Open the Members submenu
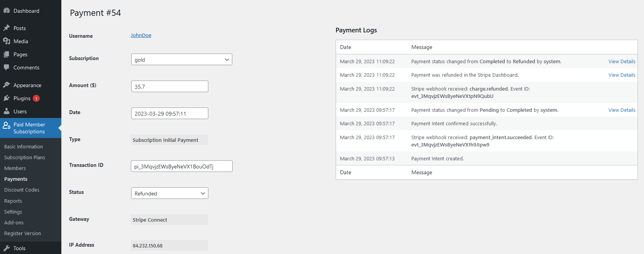 tap(15, 168)
